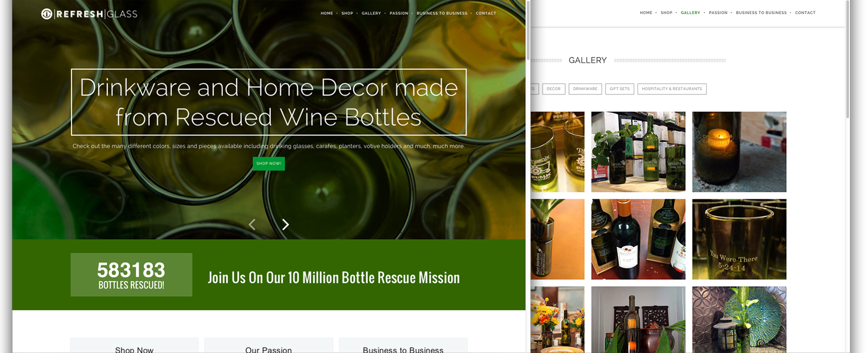Open the Our Passion card
Viewport: 868px width, 353px height.
(269, 345)
